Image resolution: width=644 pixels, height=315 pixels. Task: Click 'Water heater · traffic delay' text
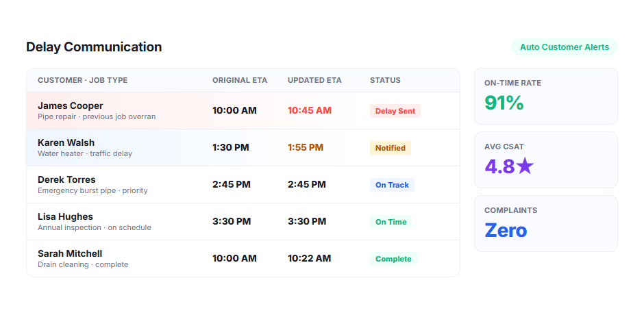point(85,153)
